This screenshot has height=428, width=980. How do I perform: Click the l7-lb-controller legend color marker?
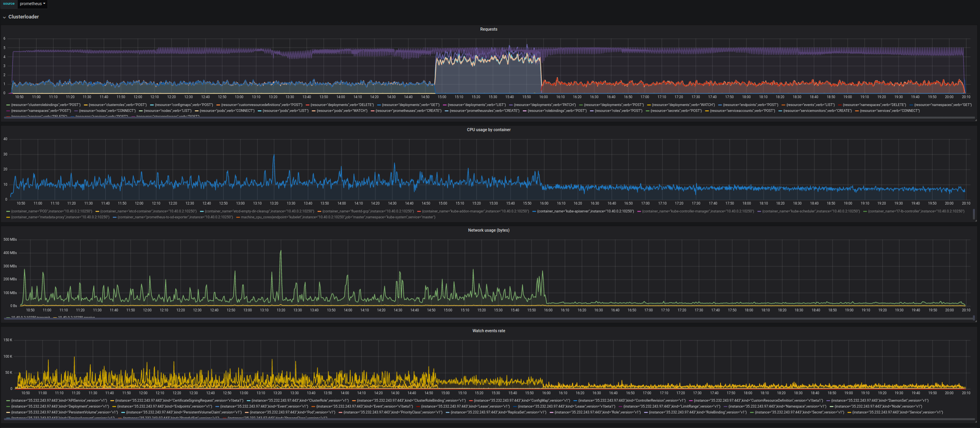point(865,211)
